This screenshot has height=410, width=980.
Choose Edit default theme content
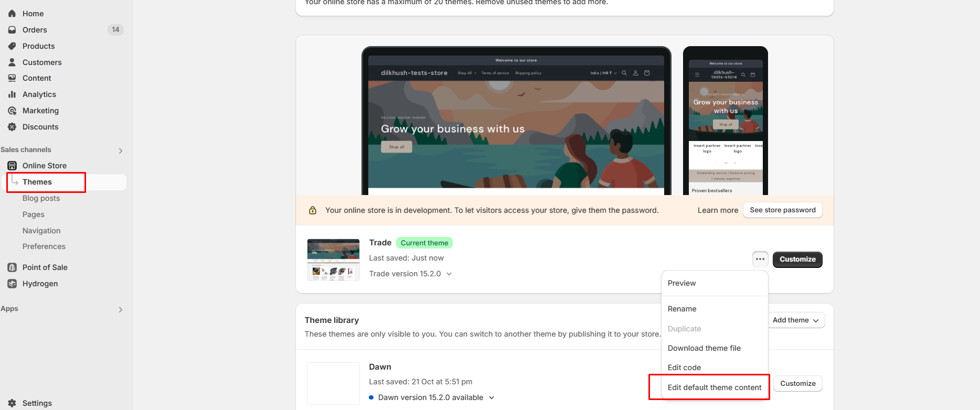[715, 387]
